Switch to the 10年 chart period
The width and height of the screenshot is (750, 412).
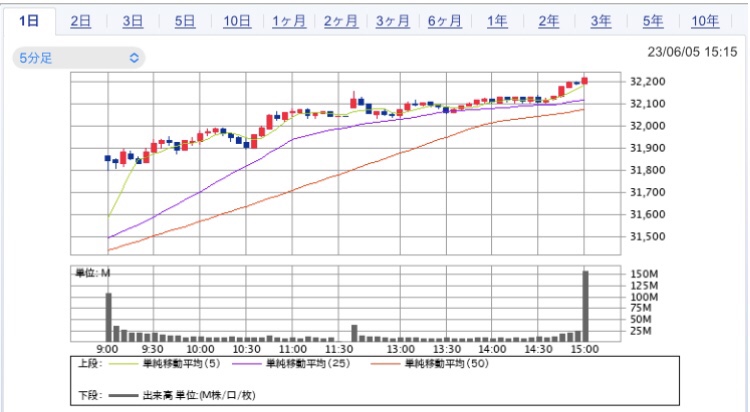pos(705,21)
